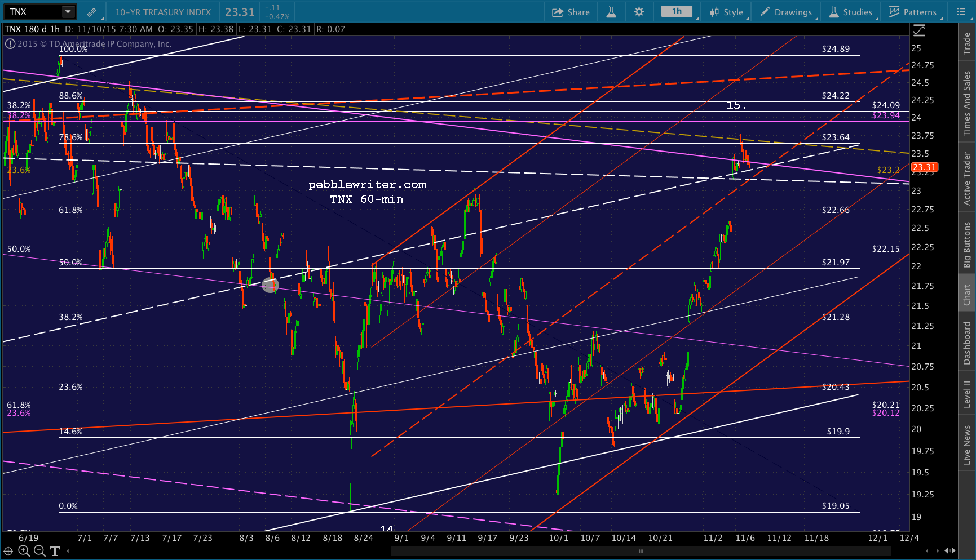Click the $21.28 Fibonacci level label
The height and width of the screenshot is (560, 976).
[x=836, y=317]
